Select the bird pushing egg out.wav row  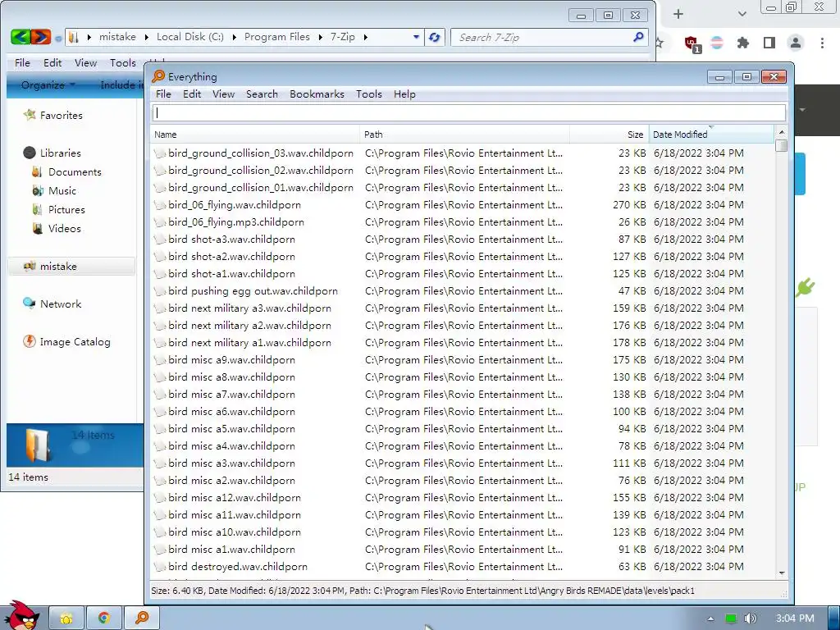pos(463,291)
